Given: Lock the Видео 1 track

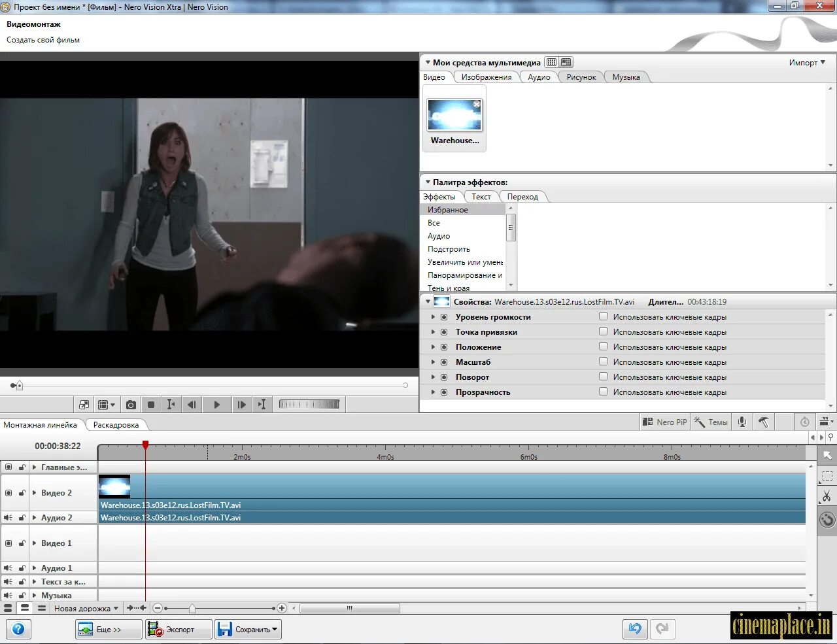Looking at the screenshot, I should 22,543.
